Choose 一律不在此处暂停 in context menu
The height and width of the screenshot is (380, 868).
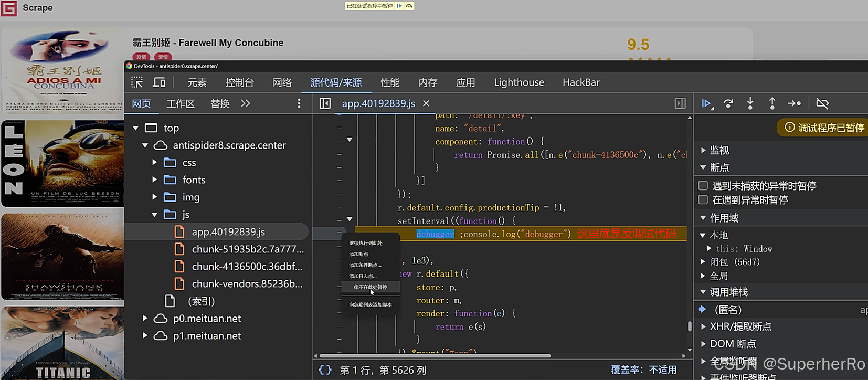(x=371, y=287)
